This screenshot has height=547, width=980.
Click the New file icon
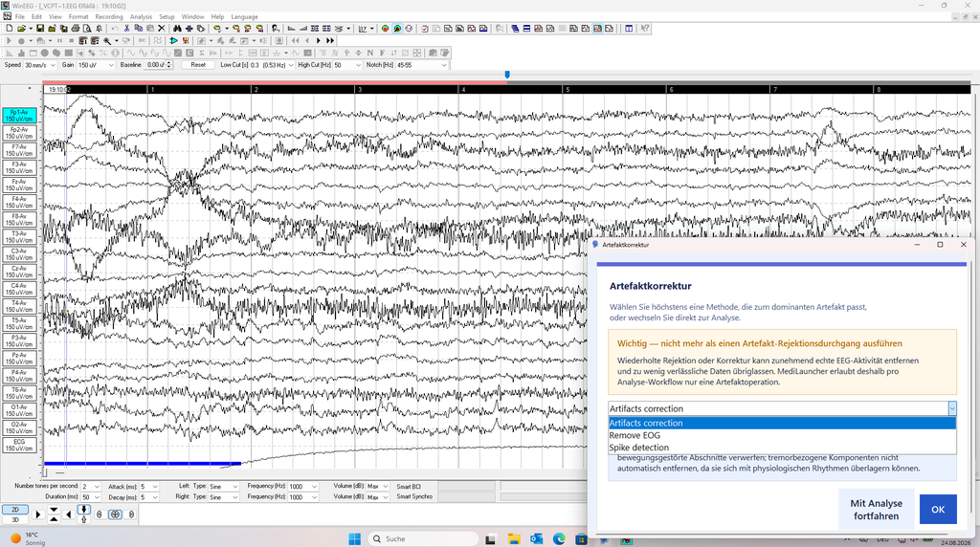click(10, 28)
